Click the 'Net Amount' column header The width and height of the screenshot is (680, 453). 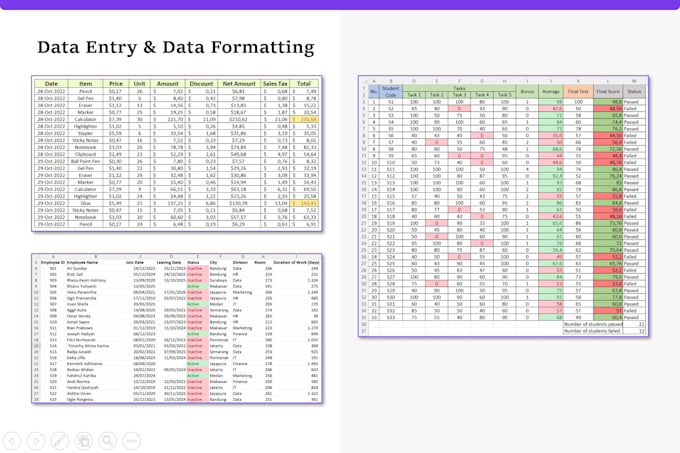[239, 84]
